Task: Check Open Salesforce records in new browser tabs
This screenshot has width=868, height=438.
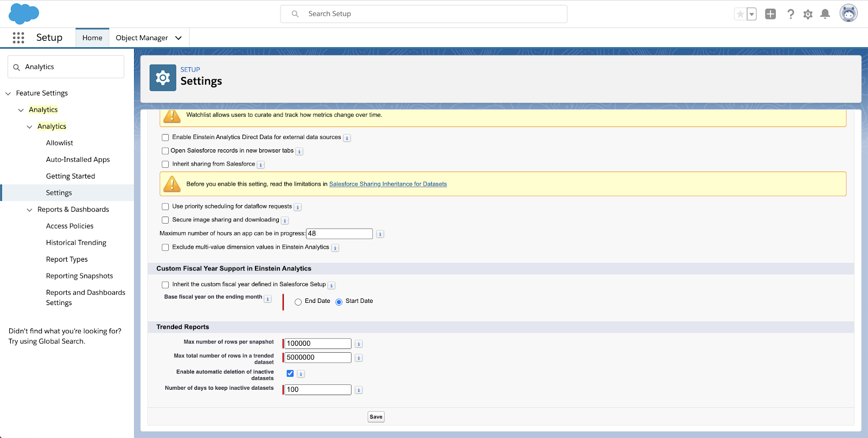Action: [165, 151]
